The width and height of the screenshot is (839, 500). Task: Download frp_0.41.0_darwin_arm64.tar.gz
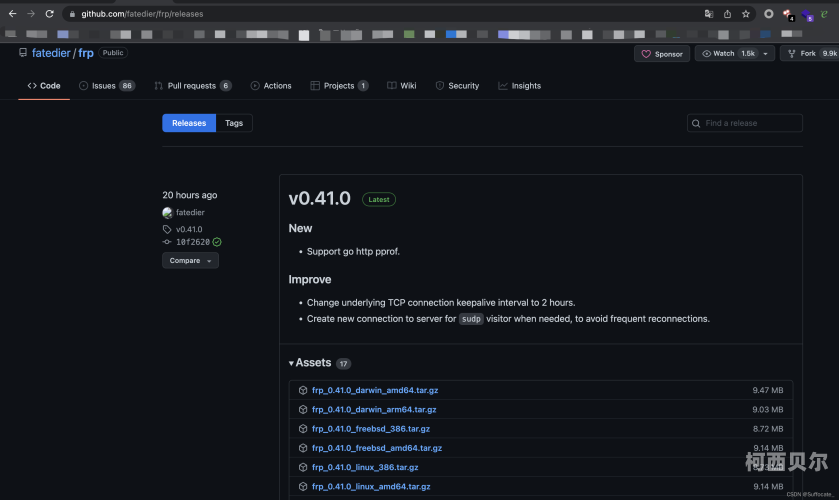pos(374,410)
